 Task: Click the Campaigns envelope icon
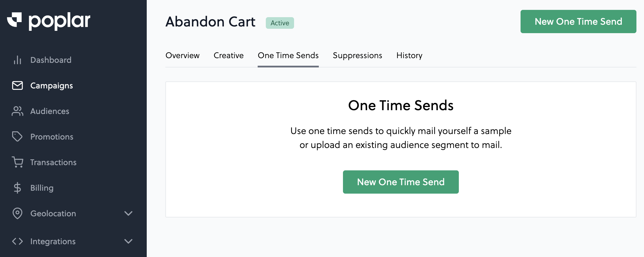coord(17,85)
